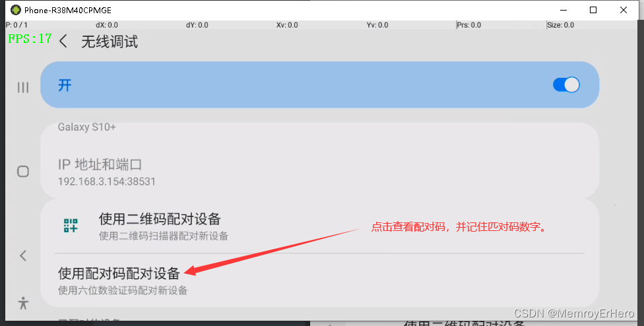Screen dimensions: 644x326
Task: Click the 使用六位数验证码配对新设备 subtitle
Action: coord(123,290)
